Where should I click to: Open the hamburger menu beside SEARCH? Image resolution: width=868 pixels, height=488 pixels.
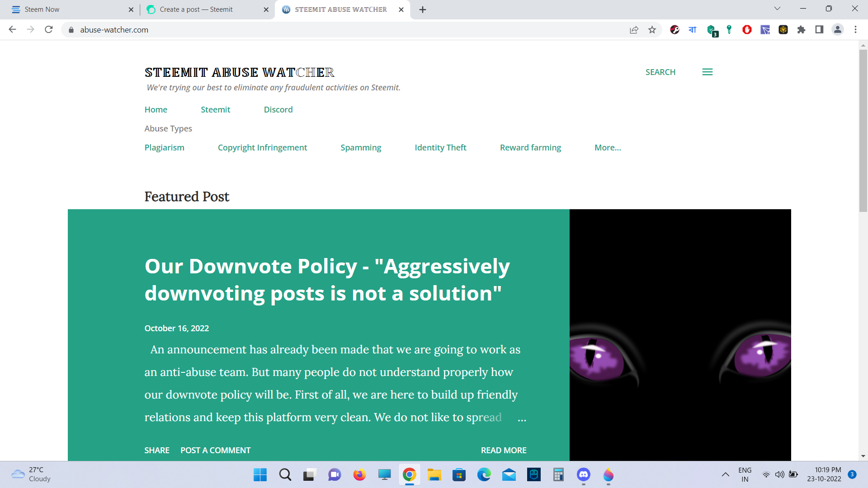pyautogui.click(x=707, y=72)
